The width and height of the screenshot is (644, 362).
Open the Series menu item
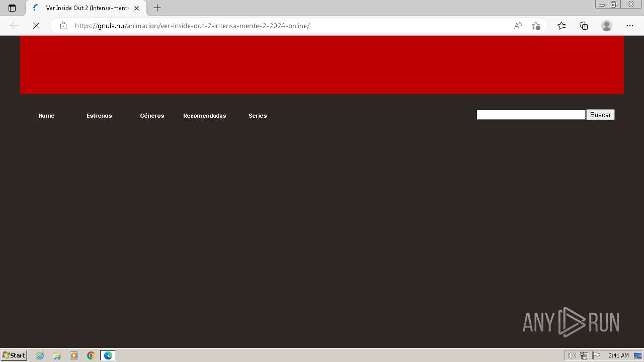(258, 116)
